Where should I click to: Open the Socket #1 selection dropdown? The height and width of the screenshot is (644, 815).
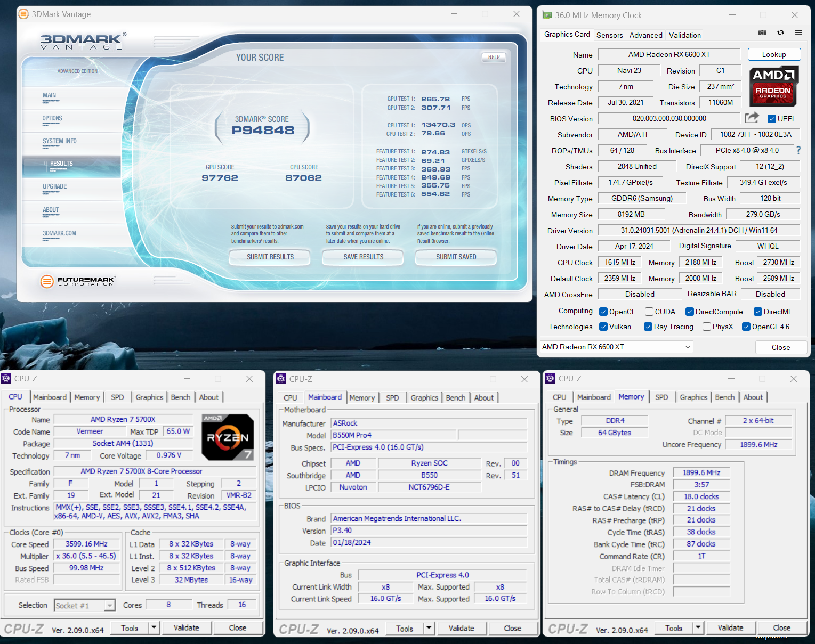point(85,605)
